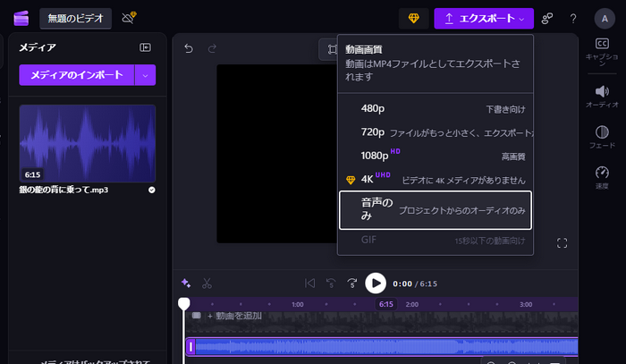Select 音声のみ audio-only export option
626x364 pixels.
tap(436, 210)
